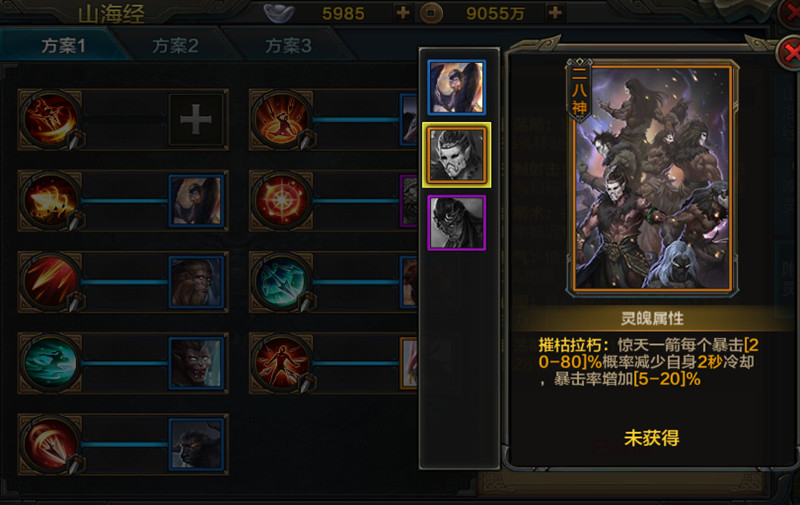The image size is (800, 505).
Task: Click the large 二八神 card artwork
Action: [x=652, y=179]
